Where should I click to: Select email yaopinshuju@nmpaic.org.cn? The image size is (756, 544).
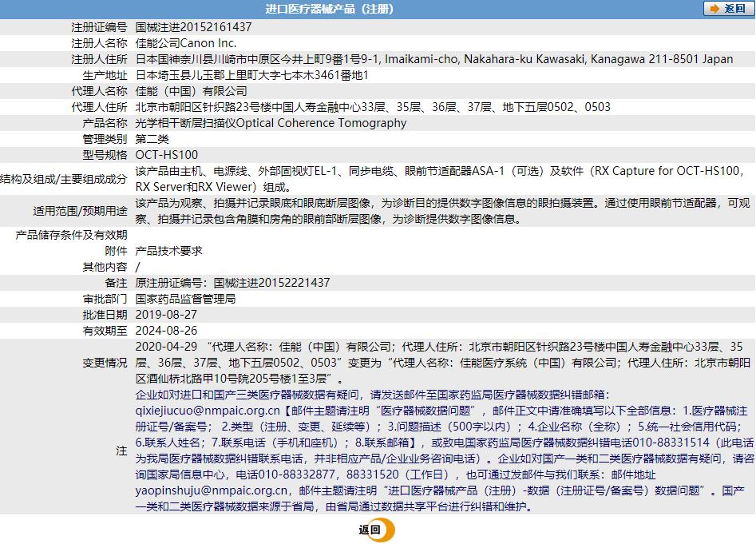coord(212,490)
